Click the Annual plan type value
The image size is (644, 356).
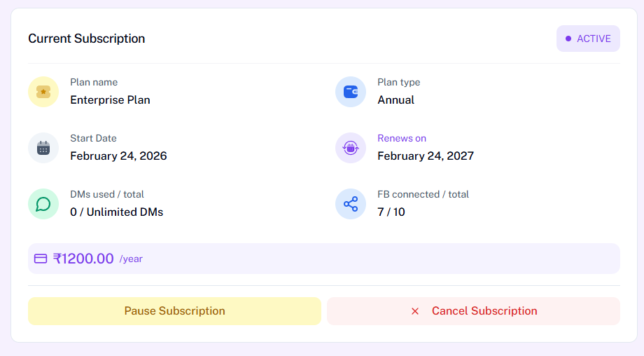[x=395, y=100]
